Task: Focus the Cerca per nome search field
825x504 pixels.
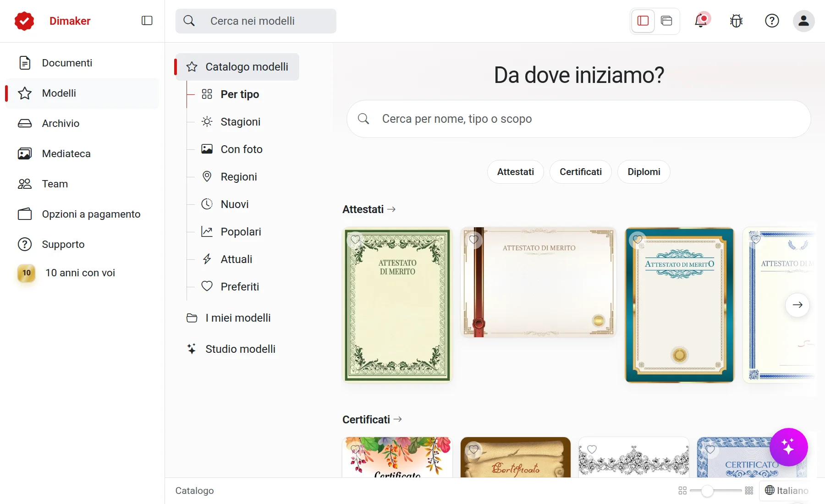Action: 578,119
